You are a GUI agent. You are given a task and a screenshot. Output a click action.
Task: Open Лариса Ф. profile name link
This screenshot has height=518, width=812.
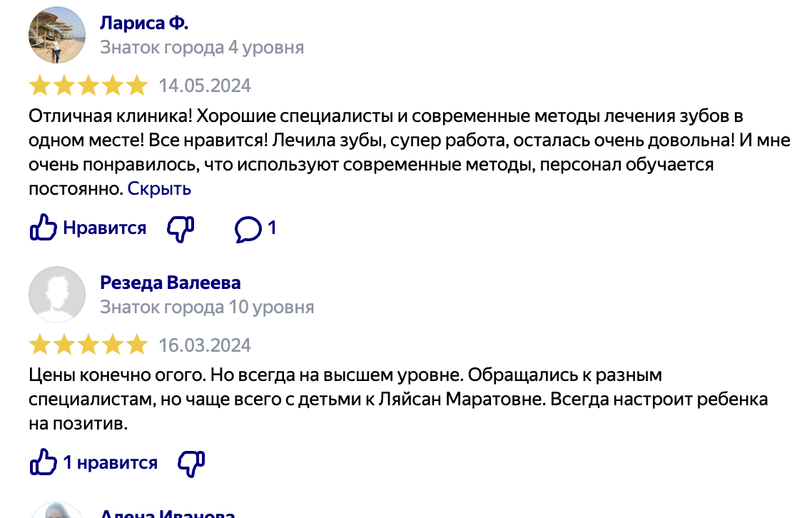[x=144, y=23]
